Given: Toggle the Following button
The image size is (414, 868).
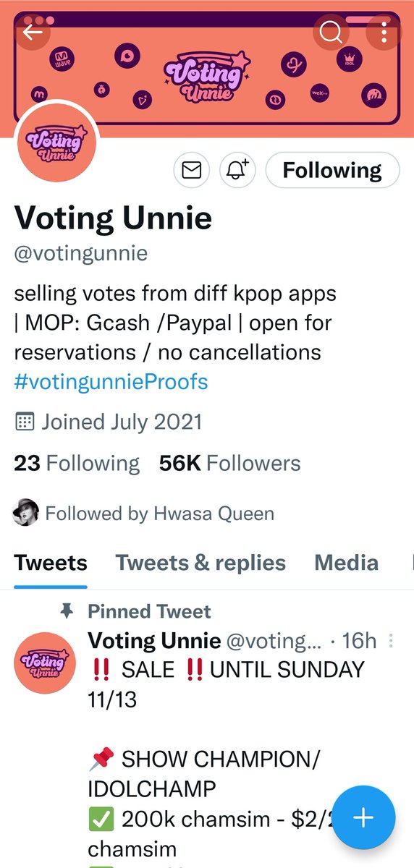Looking at the screenshot, I should [332, 170].
